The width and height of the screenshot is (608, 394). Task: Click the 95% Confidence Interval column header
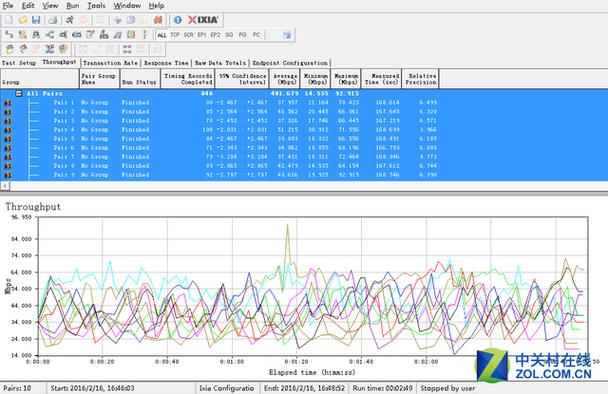[x=242, y=79]
